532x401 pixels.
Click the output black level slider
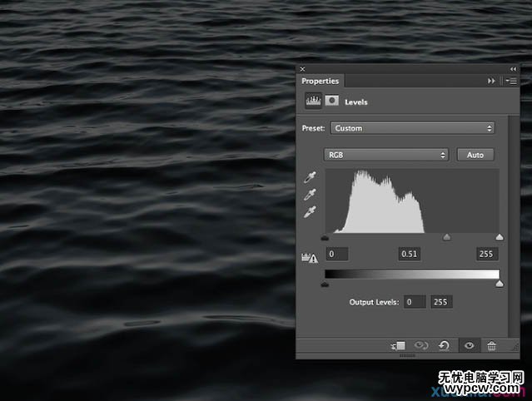coord(325,284)
